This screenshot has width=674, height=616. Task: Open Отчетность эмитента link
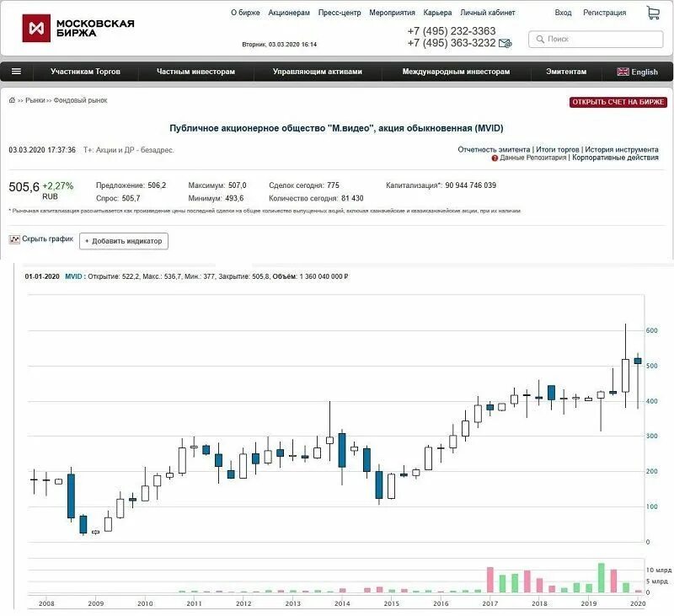pyautogui.click(x=494, y=150)
